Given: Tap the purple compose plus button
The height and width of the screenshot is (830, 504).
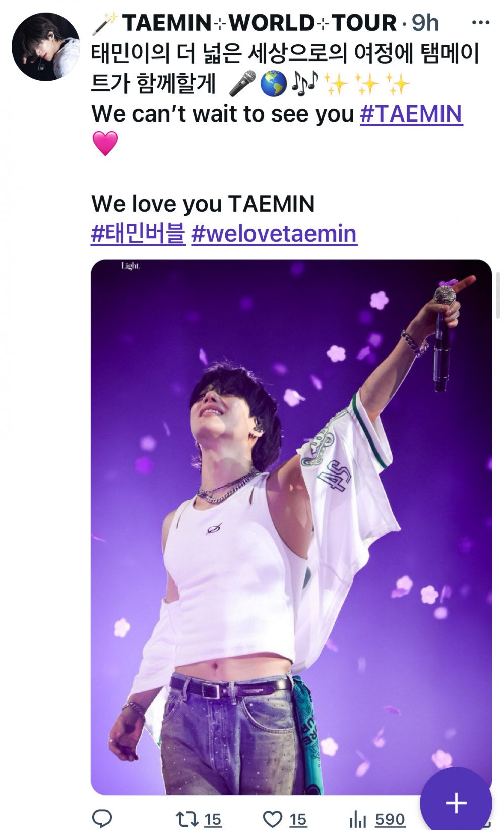Looking at the screenshot, I should click(x=456, y=803).
